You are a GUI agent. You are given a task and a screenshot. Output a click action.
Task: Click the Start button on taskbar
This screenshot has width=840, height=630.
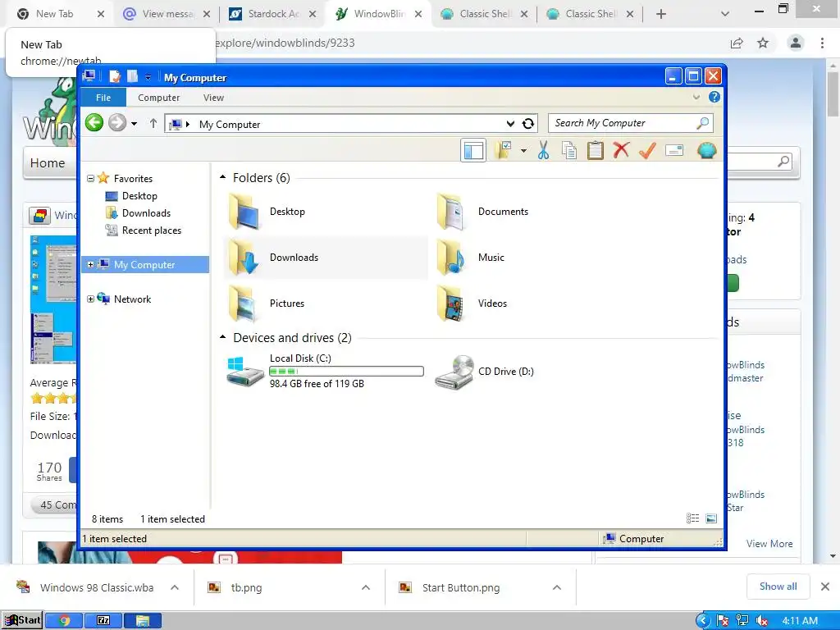[x=22, y=620]
